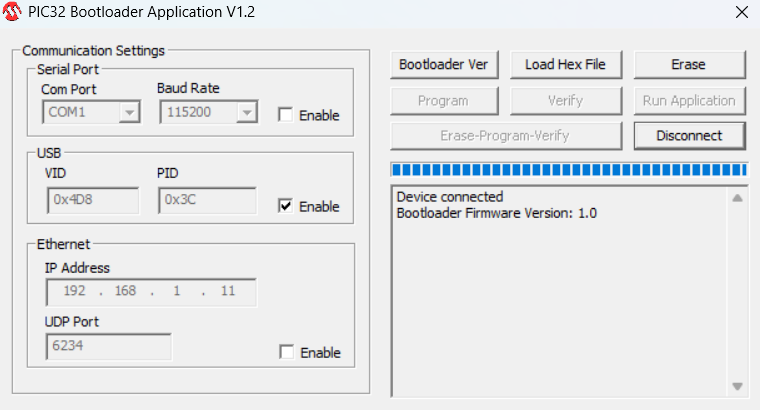This screenshot has width=760, height=410.
Task: Open the Com Port COM1 dropdown
Action: tap(92, 112)
